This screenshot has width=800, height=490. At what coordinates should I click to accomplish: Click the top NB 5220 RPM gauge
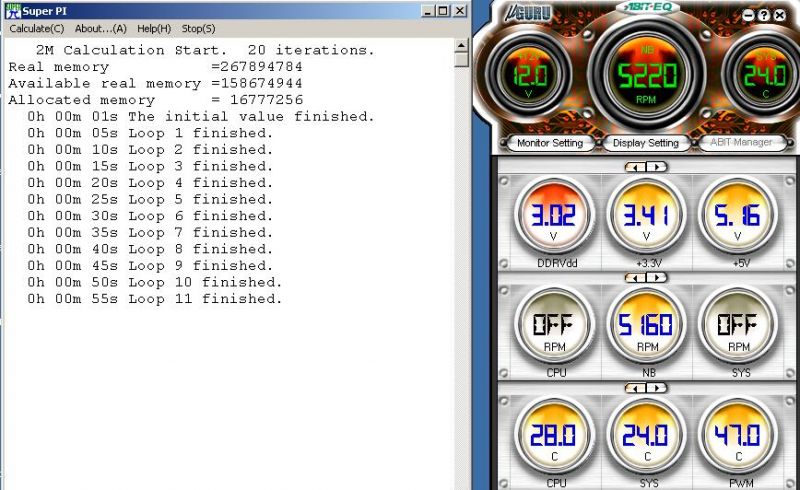647,74
